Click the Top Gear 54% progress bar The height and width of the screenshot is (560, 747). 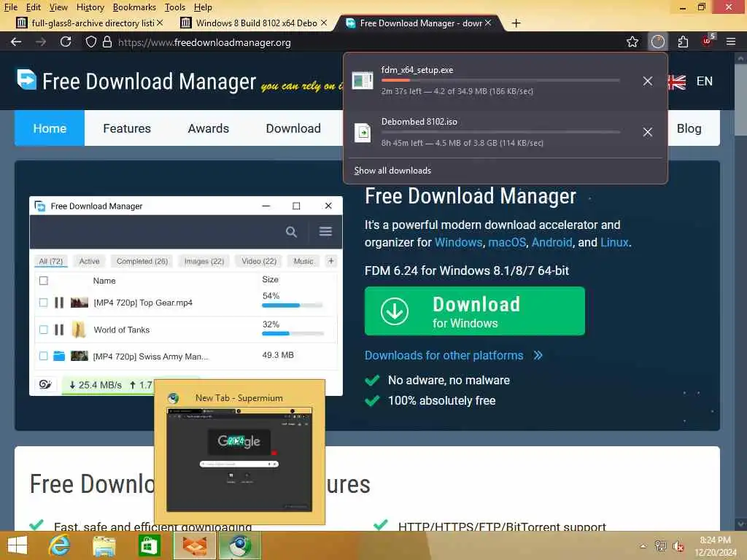(293, 306)
